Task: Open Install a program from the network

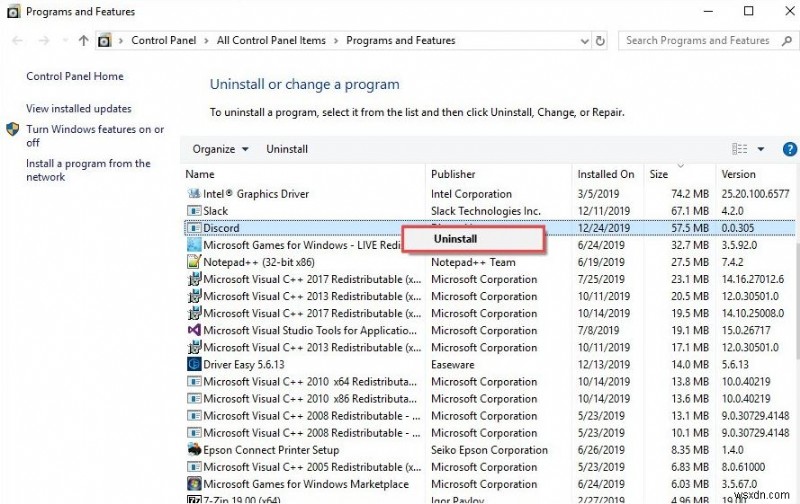Action: (x=88, y=170)
